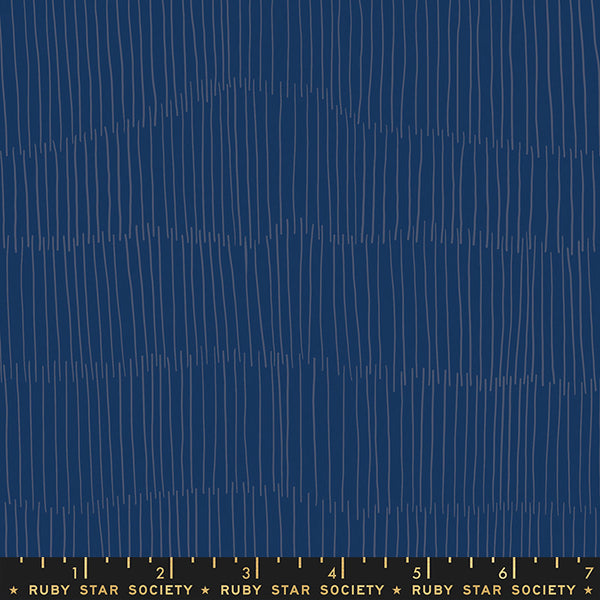Click the gold star between ruler numbers 2 and 3
This screenshot has width=600, height=600.
click(x=207, y=590)
